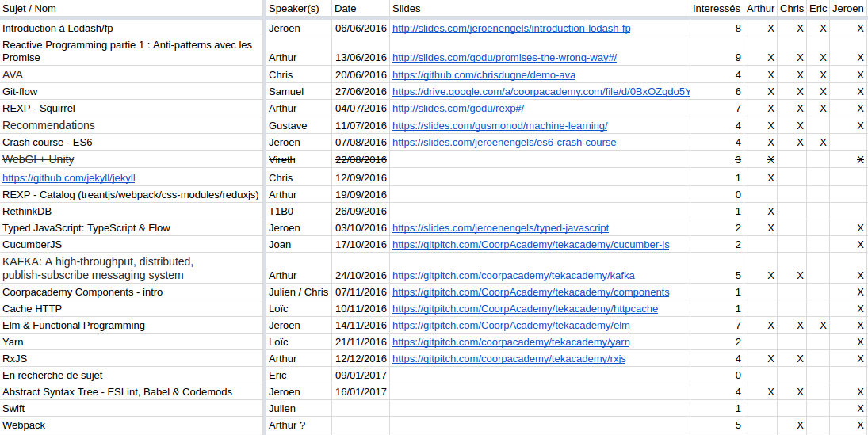The width and height of the screenshot is (868, 435).
Task: Click the 'RethinkDB' subject cell
Action: (132, 212)
